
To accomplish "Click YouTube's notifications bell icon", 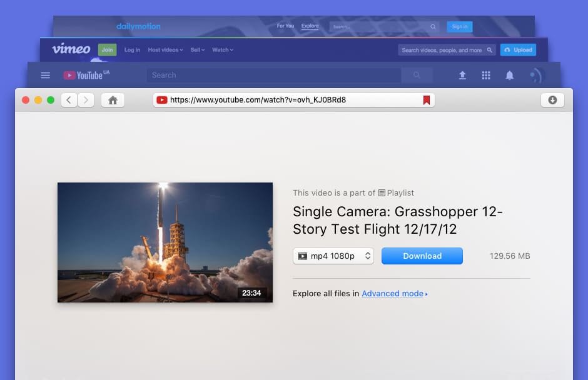I will 510,75.
